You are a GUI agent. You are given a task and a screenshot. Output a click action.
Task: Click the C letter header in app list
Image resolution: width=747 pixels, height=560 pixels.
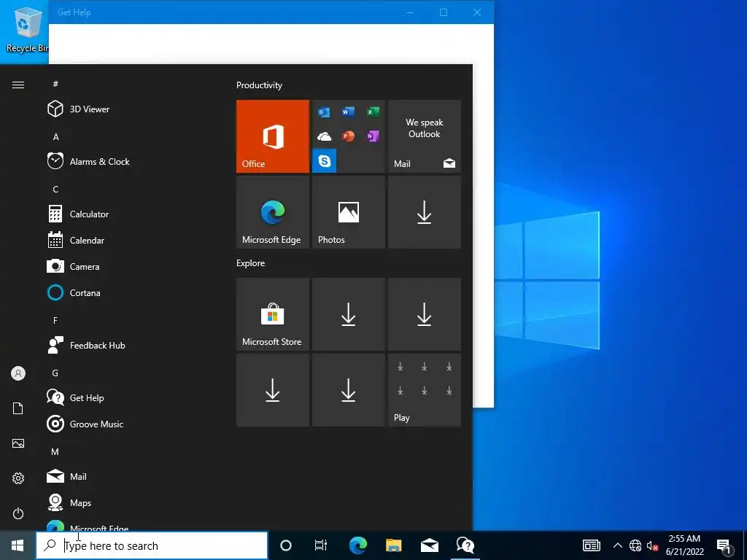click(55, 189)
